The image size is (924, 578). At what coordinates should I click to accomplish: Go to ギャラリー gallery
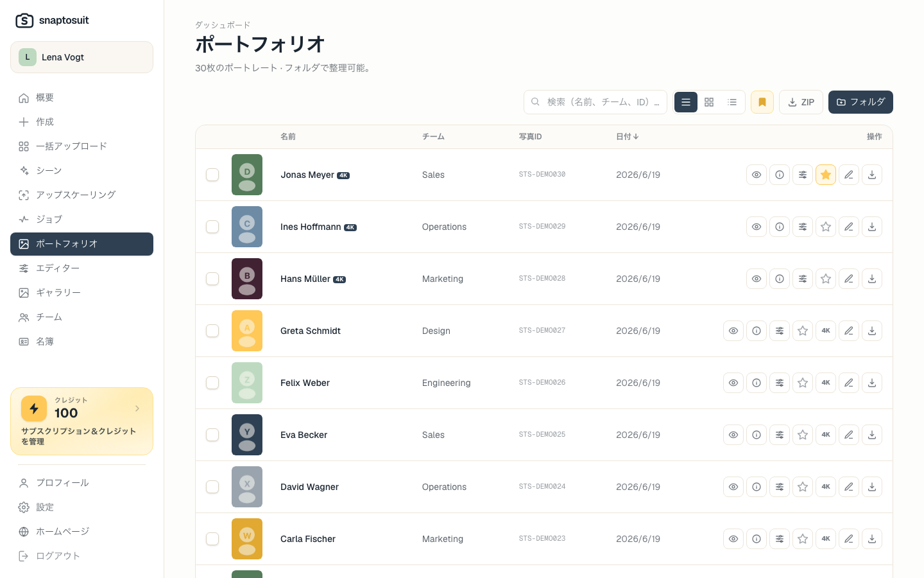pyautogui.click(x=81, y=293)
